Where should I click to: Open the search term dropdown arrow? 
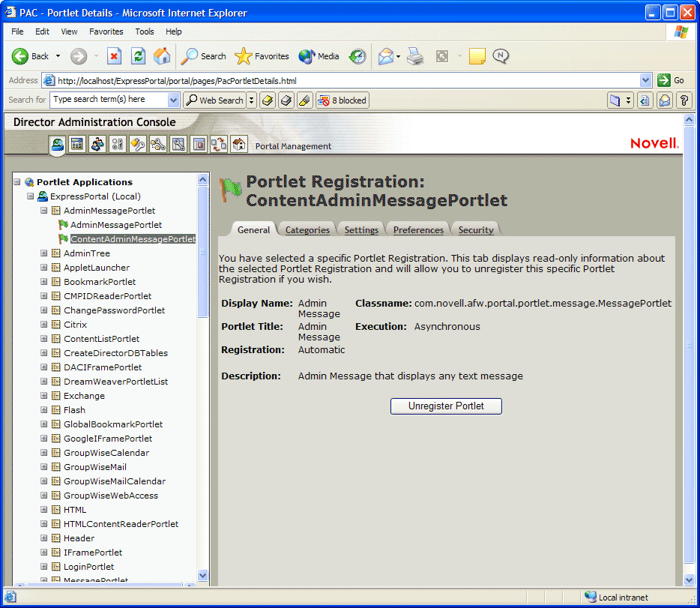tap(173, 100)
